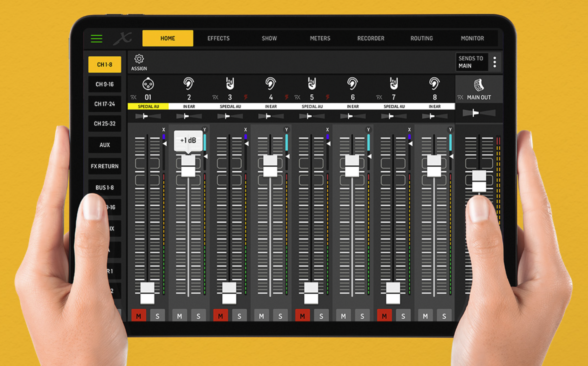The image size is (588, 366).
Task: Select the FX RETURN bank
Action: [104, 166]
